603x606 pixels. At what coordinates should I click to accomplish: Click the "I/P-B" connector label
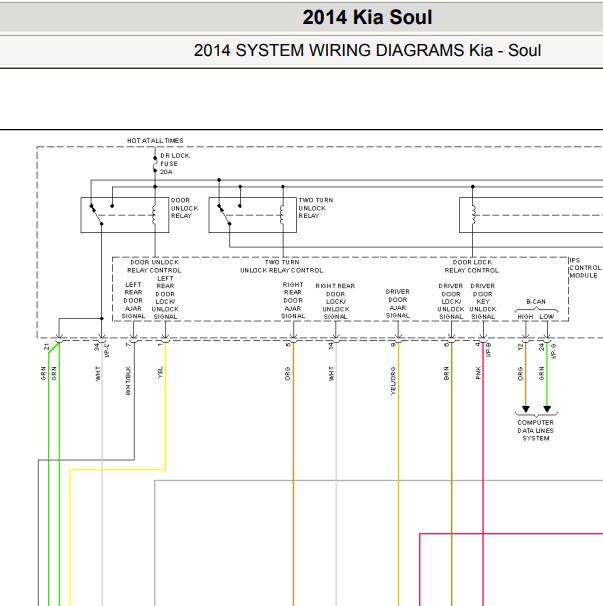tap(488, 350)
